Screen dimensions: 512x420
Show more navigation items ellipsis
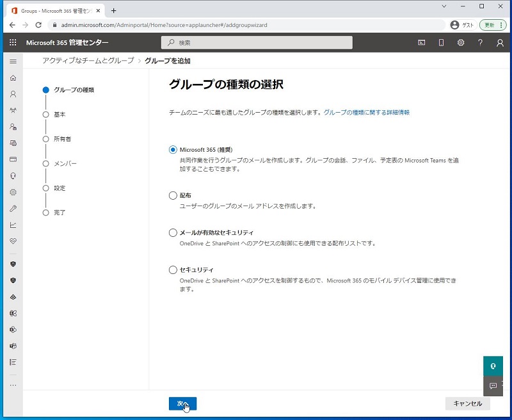[x=13, y=385]
